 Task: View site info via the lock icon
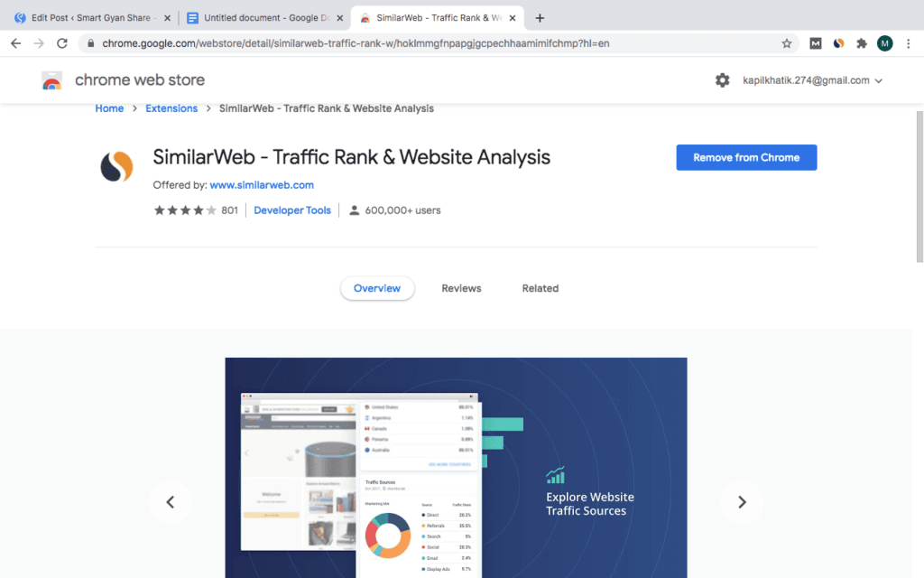90,43
